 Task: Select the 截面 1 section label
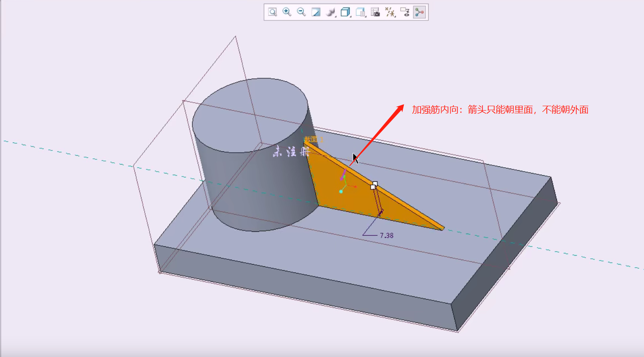click(313, 139)
